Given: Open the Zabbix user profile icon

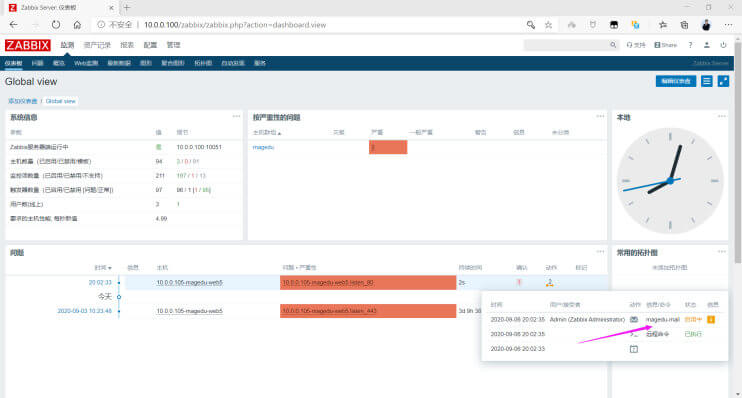Looking at the screenshot, I should (x=707, y=45).
